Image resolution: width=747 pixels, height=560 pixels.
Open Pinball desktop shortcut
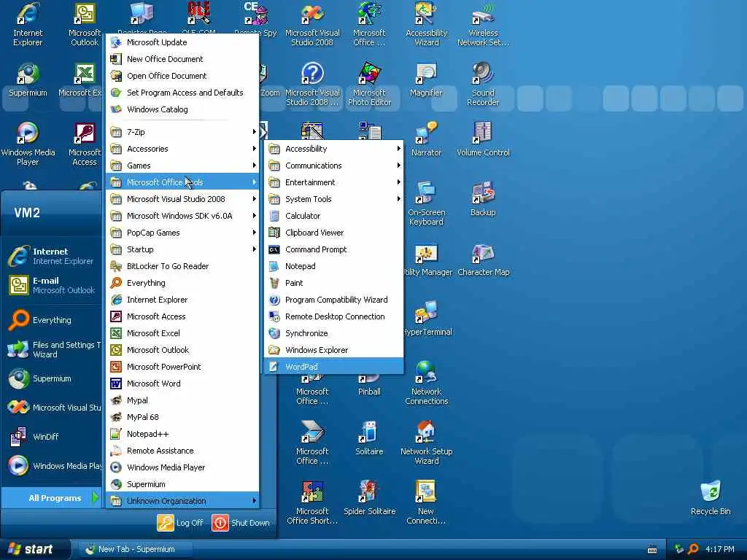click(369, 385)
